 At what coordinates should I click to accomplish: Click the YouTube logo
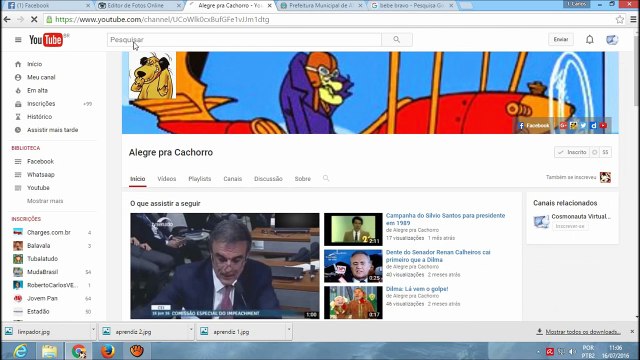point(46,40)
